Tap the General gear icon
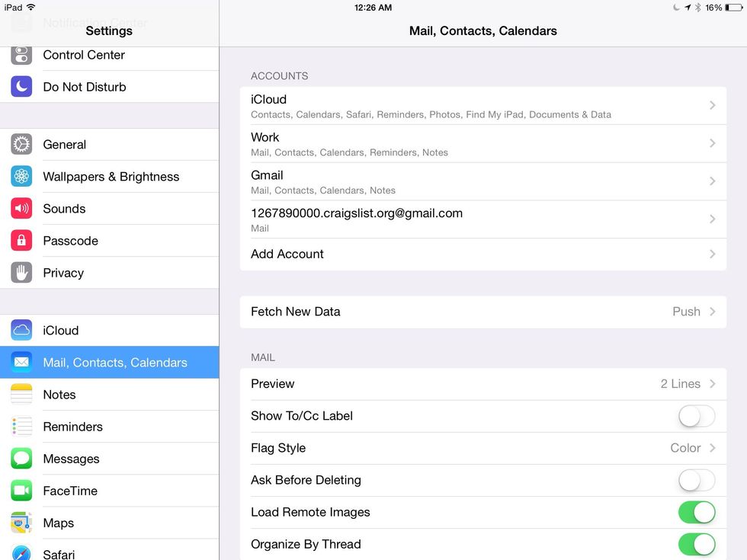Viewport: 747px width, 560px height. 21,145
